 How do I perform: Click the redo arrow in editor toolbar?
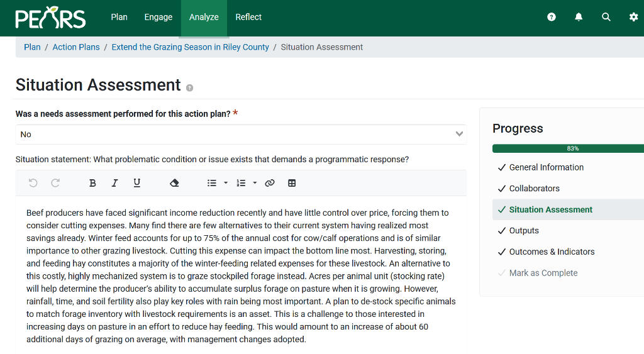point(55,183)
